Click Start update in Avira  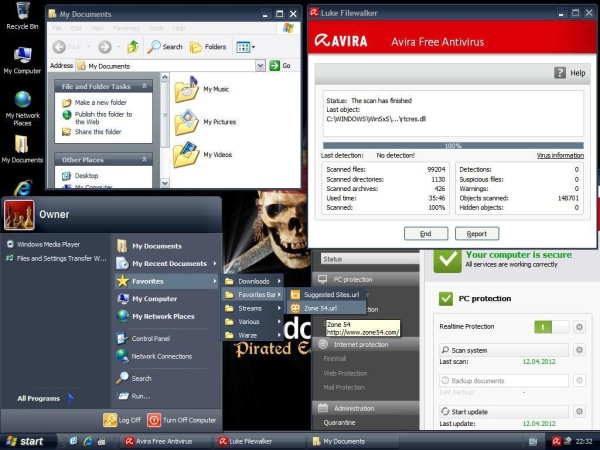tap(504, 411)
